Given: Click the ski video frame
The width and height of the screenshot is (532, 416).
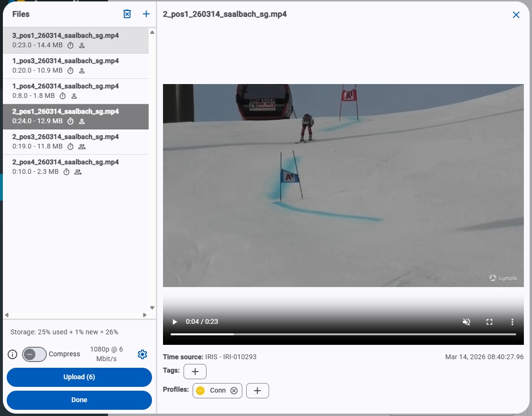Looking at the screenshot, I should [x=343, y=185].
